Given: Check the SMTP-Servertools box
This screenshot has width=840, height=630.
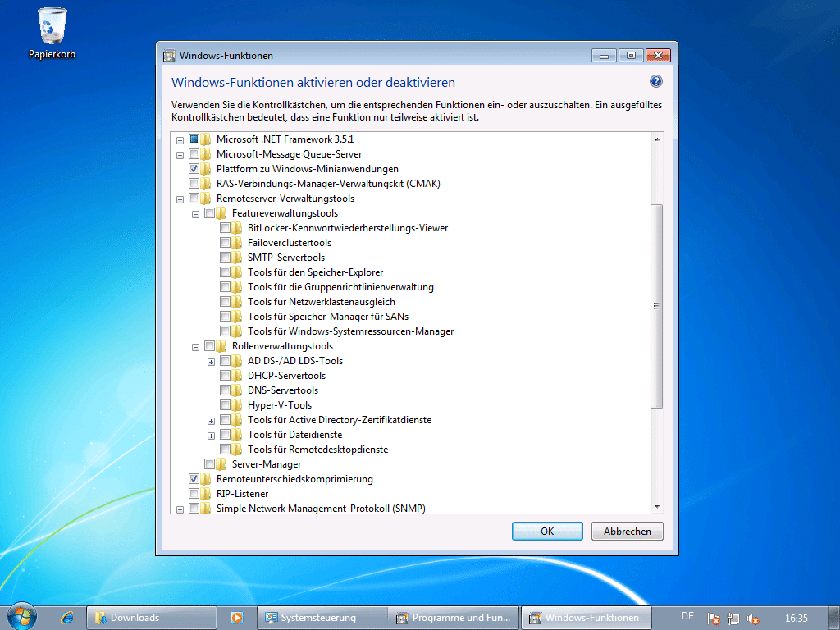Looking at the screenshot, I should [225, 258].
